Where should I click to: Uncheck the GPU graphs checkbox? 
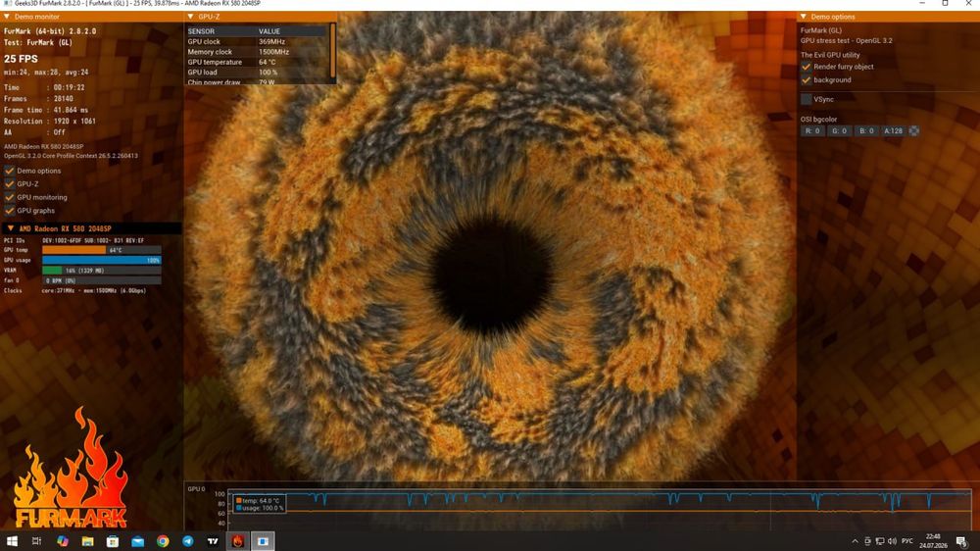(x=10, y=211)
